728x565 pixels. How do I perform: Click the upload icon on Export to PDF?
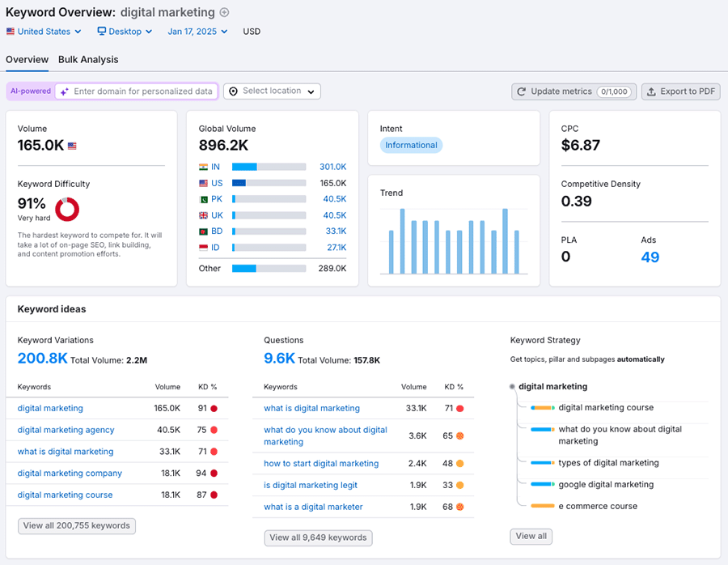coord(651,92)
